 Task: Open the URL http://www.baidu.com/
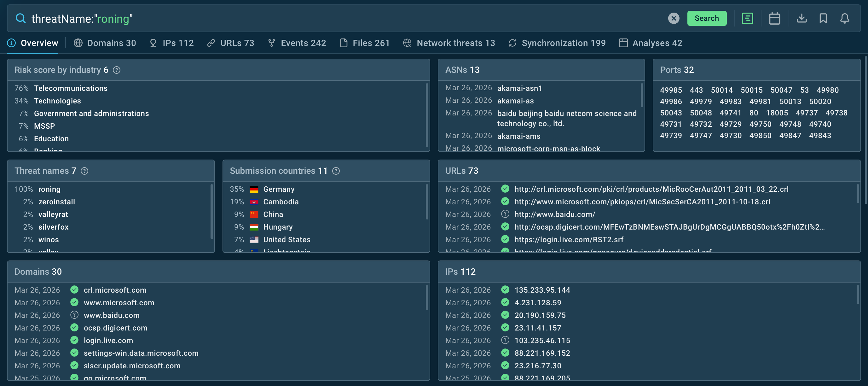[x=554, y=214]
